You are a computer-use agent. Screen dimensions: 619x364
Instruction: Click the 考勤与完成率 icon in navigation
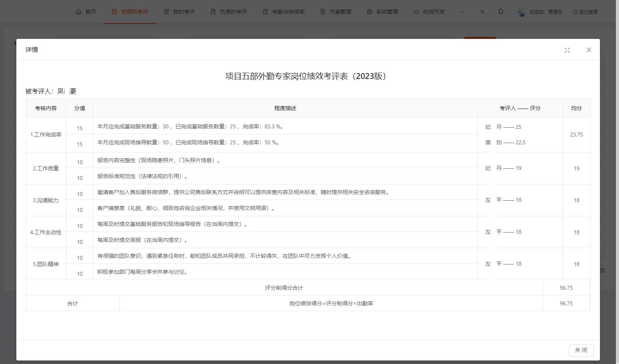coord(265,12)
